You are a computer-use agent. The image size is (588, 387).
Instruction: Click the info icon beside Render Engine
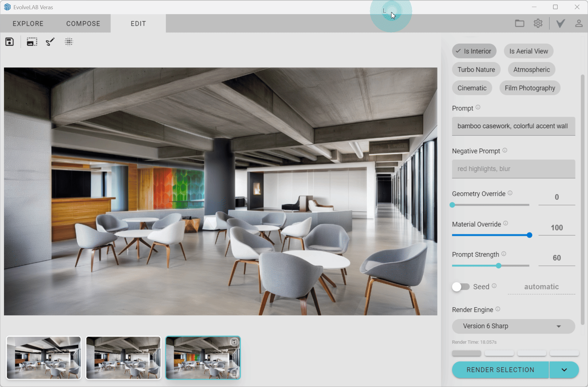(x=498, y=309)
